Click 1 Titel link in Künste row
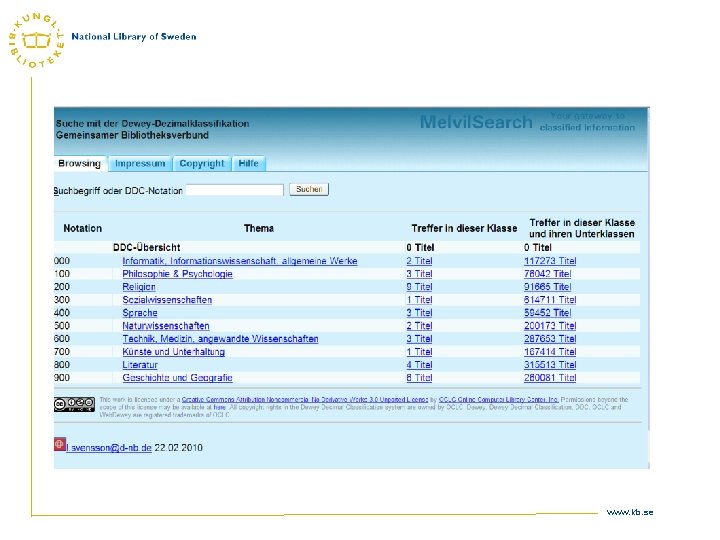Image resolution: width=720 pixels, height=540 pixels. 419,352
